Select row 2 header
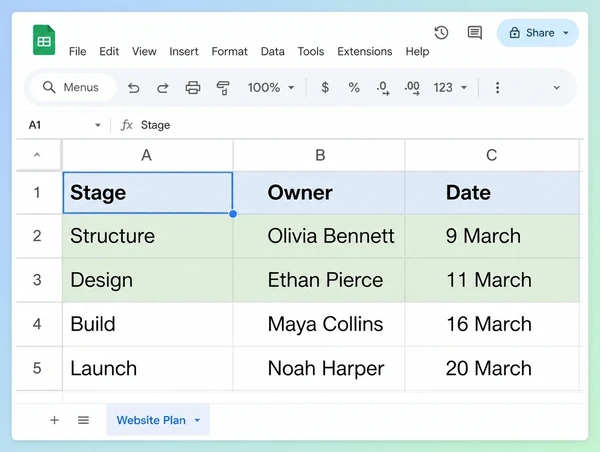The height and width of the screenshot is (452, 600). tap(39, 236)
